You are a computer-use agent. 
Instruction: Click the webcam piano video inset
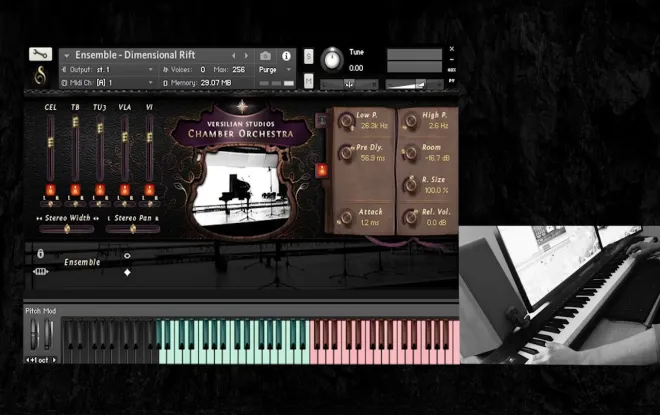coord(559,295)
